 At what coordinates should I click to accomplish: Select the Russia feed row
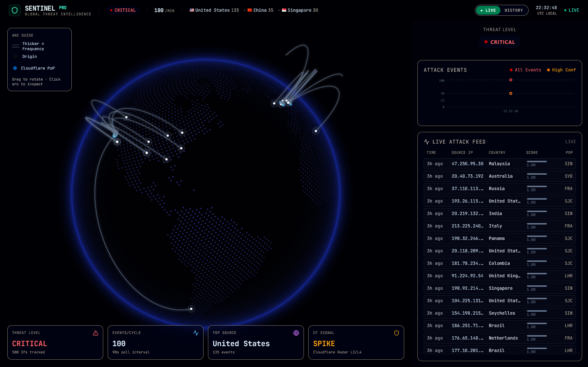(500, 189)
